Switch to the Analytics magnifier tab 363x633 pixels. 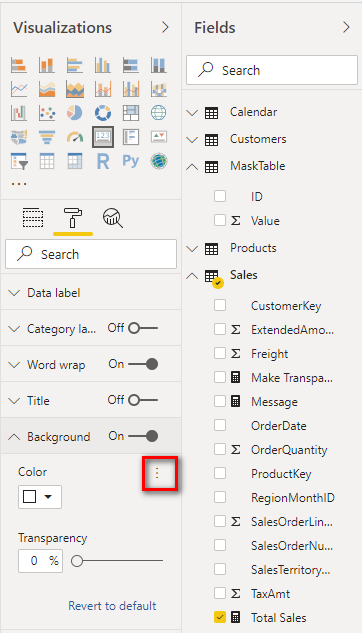pyautogui.click(x=113, y=218)
